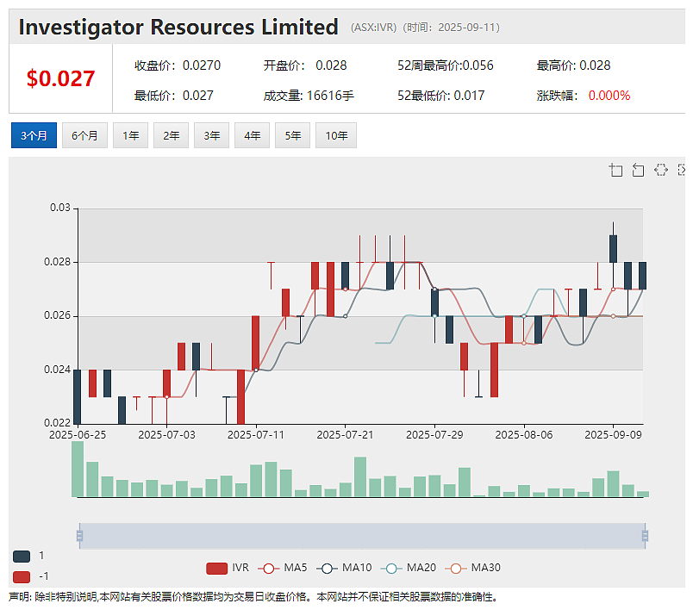Click the 52周最高价:0.056 value
Viewport: 693px width, 616px height.
[x=446, y=65]
